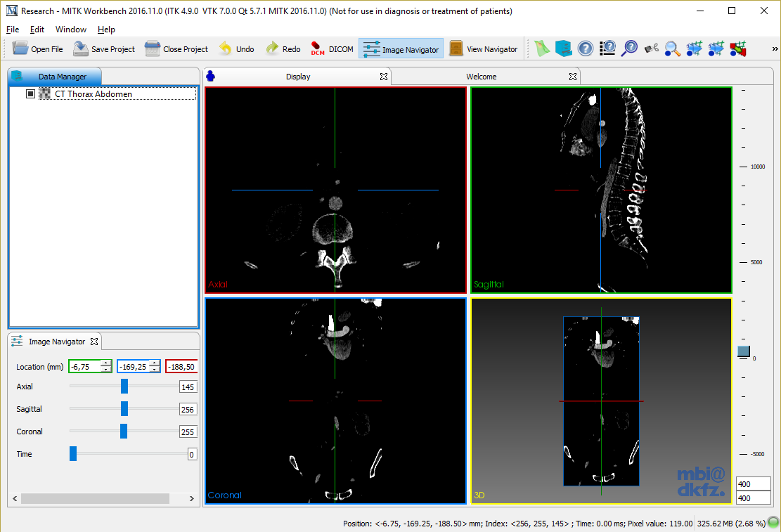Increment the -6,75 location spinner
This screenshot has width=781, height=532.
coord(105,363)
